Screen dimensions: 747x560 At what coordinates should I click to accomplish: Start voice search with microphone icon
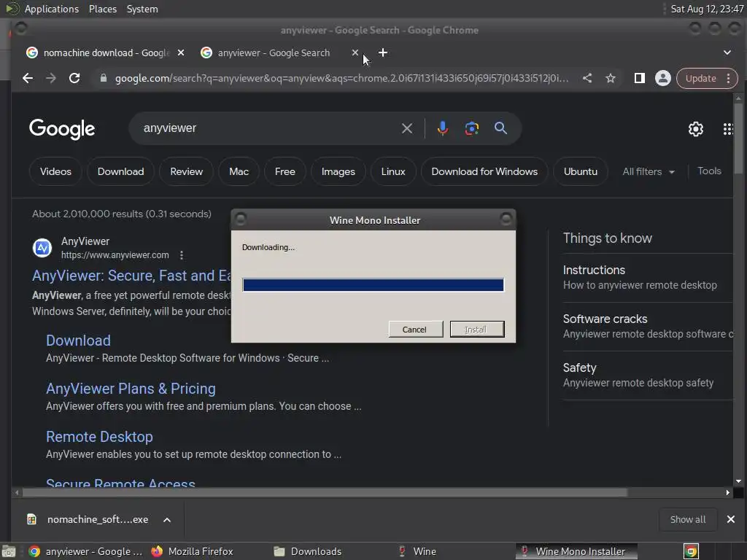pyautogui.click(x=443, y=128)
